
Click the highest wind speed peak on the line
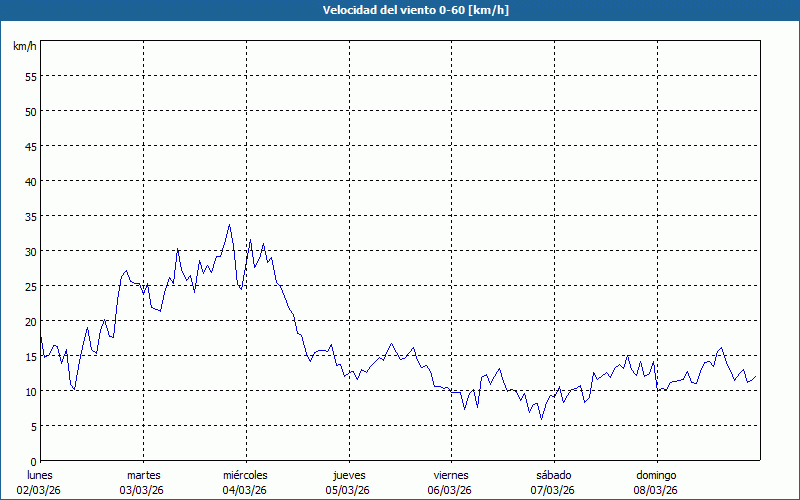(229, 225)
